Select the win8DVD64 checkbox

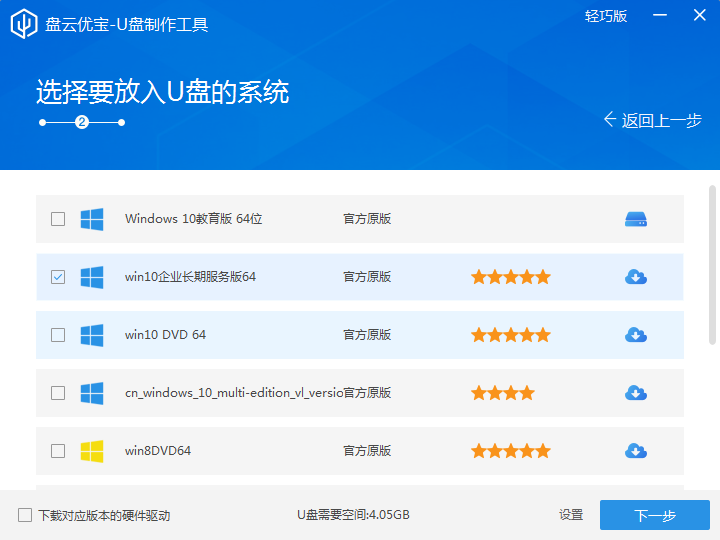click(x=58, y=451)
